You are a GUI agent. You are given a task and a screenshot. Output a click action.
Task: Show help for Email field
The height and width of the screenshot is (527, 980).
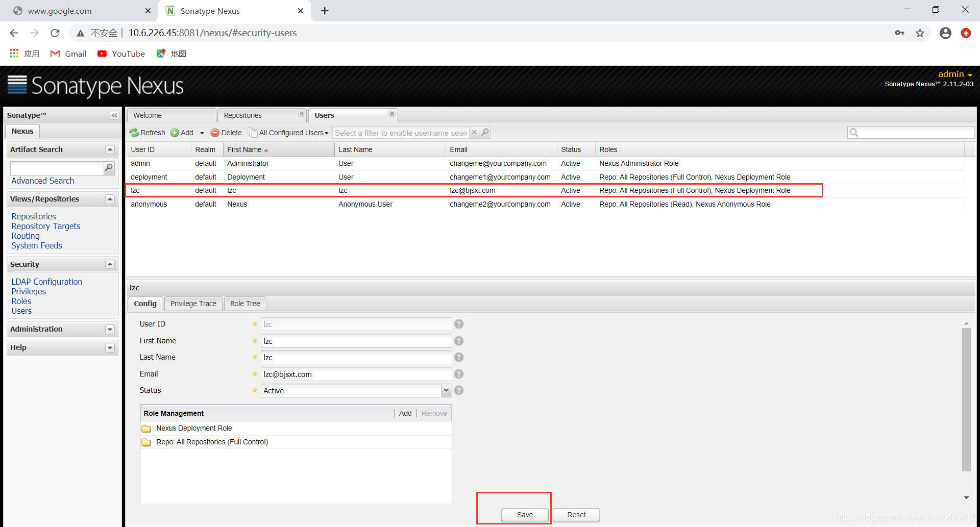click(459, 374)
